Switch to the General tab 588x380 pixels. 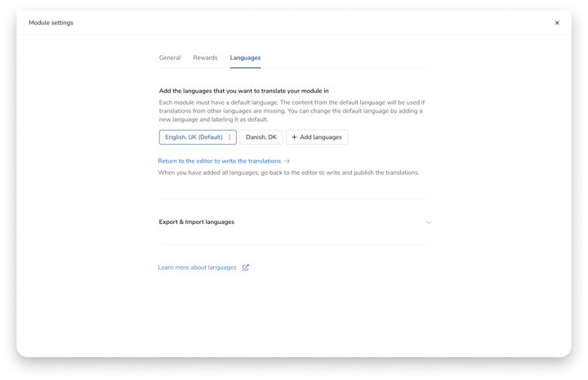click(170, 58)
